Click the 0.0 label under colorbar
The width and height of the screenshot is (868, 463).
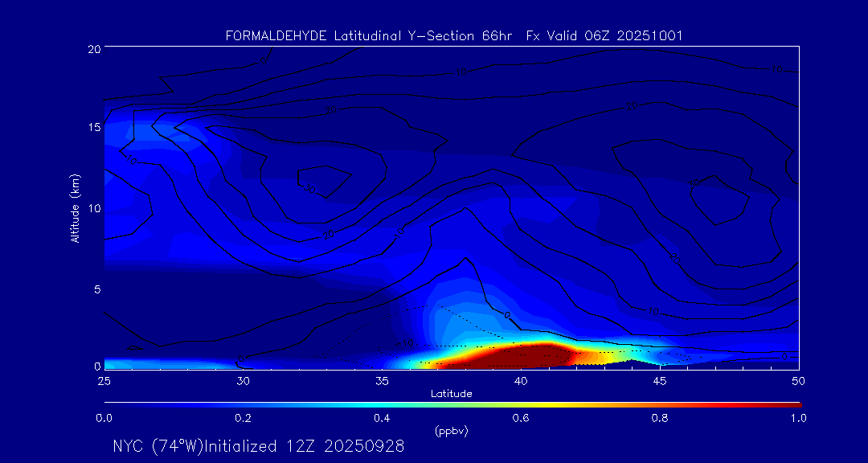[x=104, y=418]
